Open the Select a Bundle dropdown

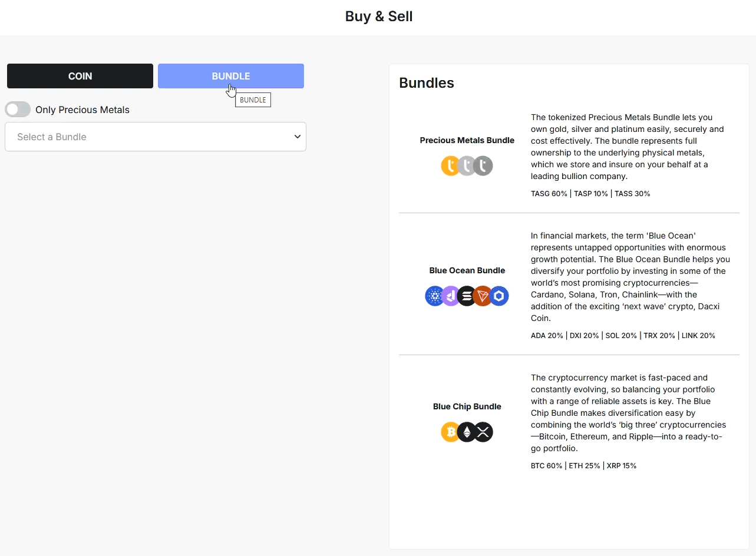pyautogui.click(x=156, y=137)
